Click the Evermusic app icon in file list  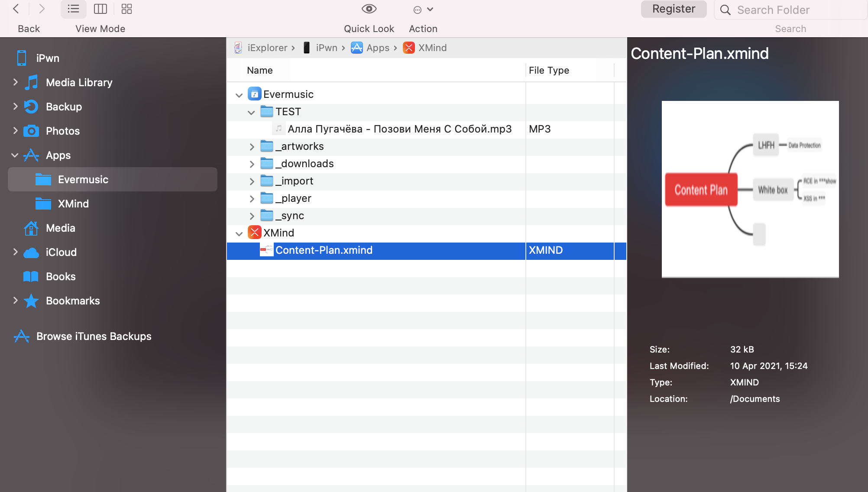[255, 94]
